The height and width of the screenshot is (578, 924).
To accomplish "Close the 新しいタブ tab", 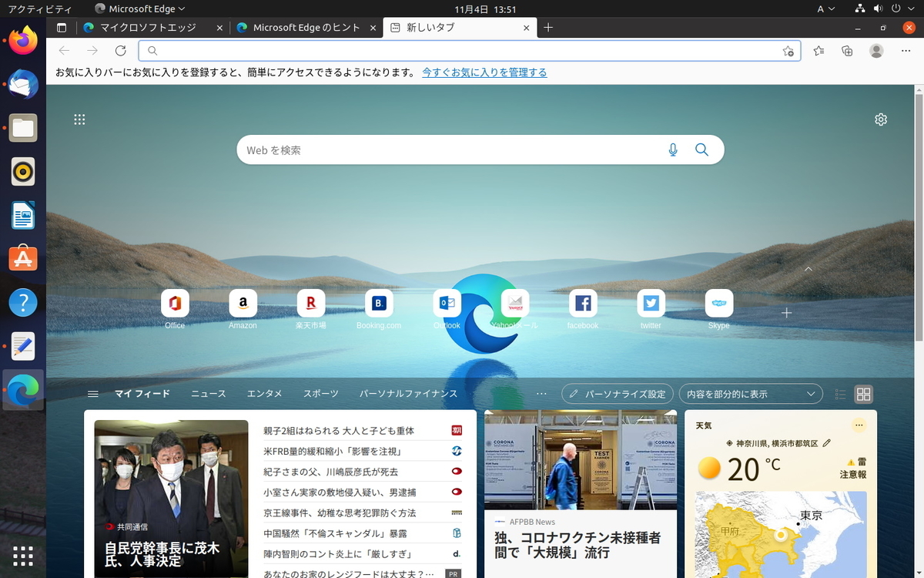I will click(x=527, y=28).
